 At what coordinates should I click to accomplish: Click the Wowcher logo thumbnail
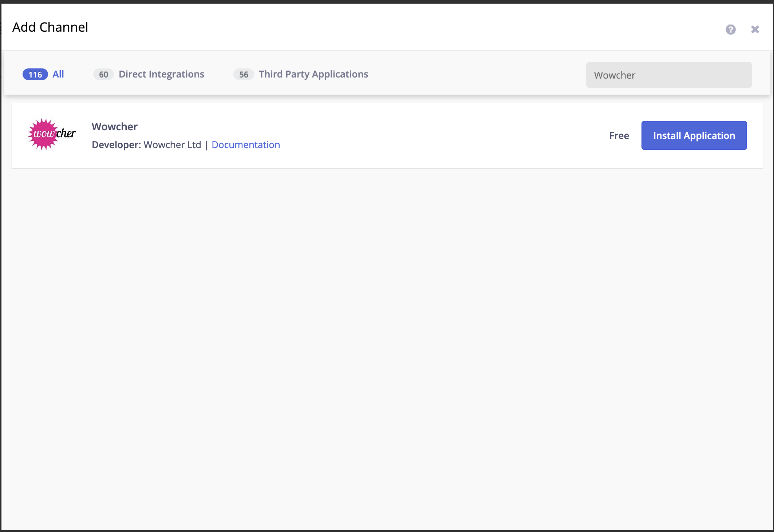(x=52, y=134)
